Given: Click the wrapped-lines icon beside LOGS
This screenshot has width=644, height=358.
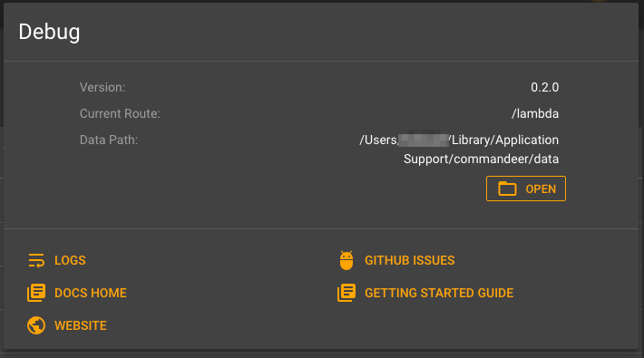Looking at the screenshot, I should 36,260.
